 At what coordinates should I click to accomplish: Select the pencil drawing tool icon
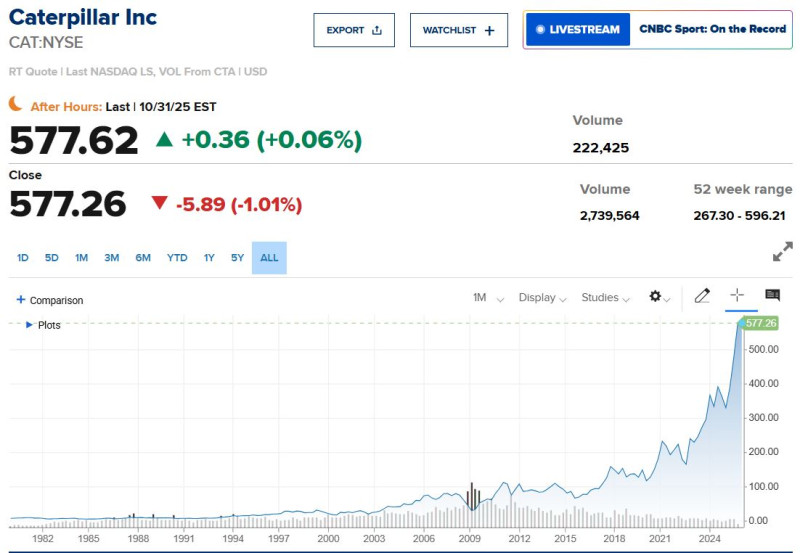(702, 296)
